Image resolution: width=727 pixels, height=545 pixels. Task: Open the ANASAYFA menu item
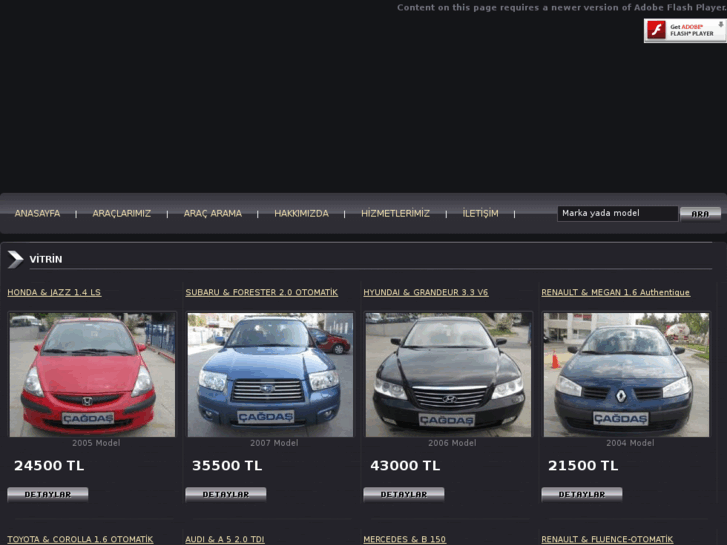click(x=37, y=213)
